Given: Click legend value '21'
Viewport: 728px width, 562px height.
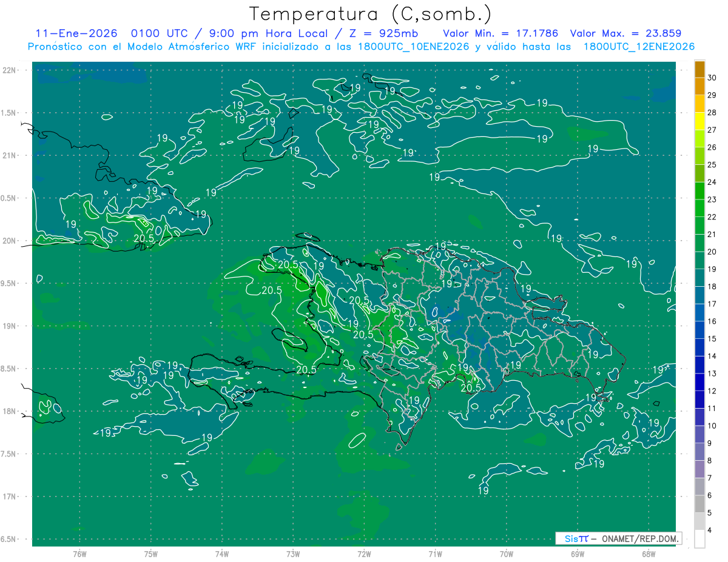Looking at the screenshot, I should point(712,234).
